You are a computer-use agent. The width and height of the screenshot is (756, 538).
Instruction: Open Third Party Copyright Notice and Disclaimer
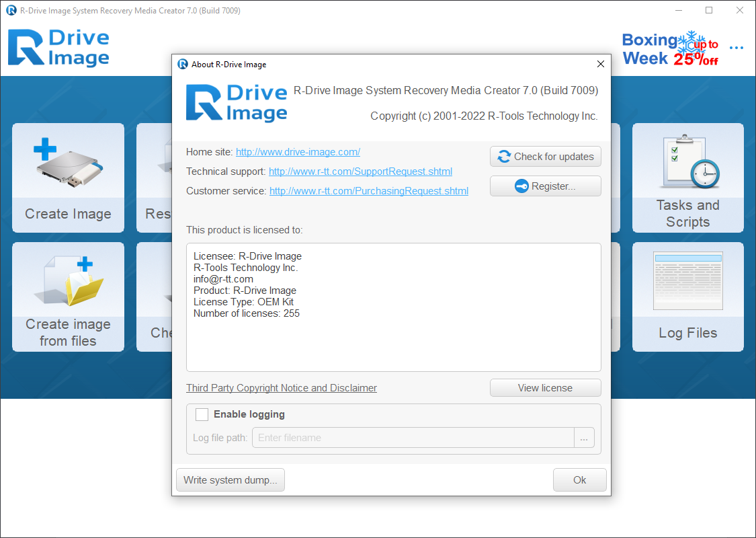(282, 388)
